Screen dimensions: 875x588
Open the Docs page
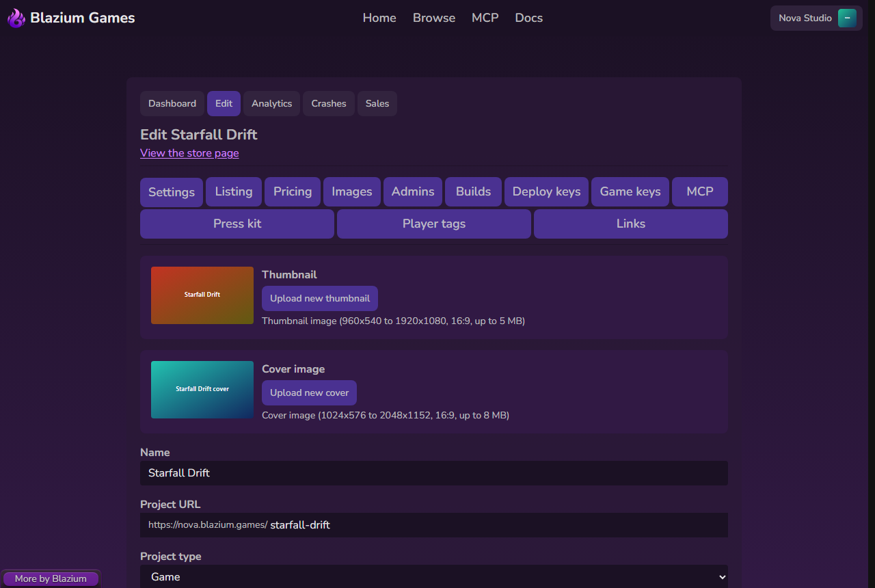[x=529, y=18]
